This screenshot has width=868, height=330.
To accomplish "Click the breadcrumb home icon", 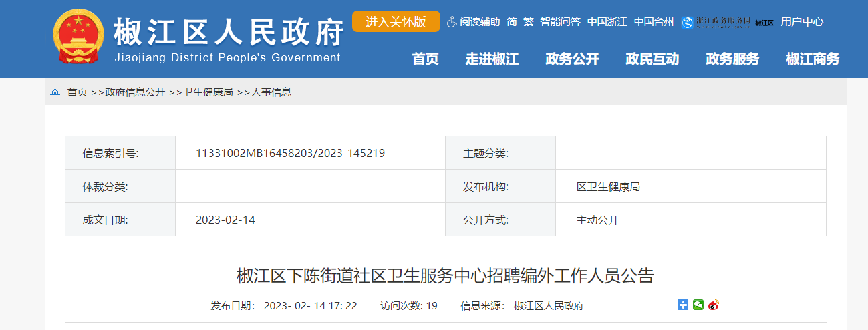I will (55, 92).
